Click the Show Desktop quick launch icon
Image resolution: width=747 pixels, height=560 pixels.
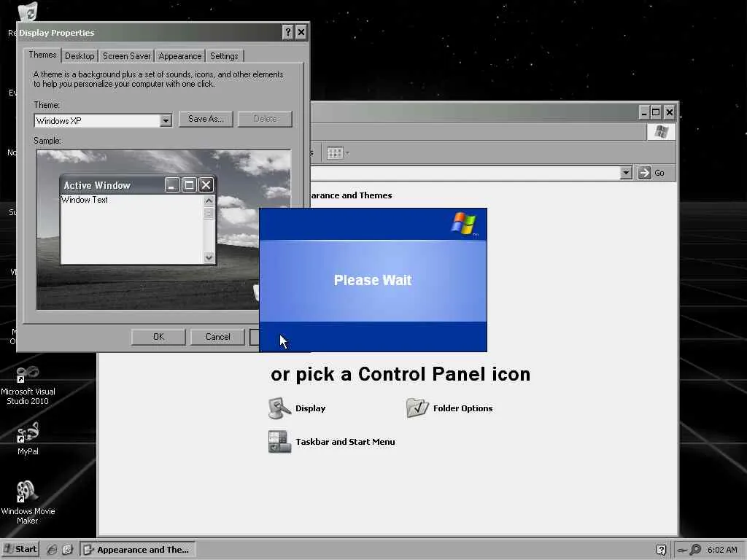click(67, 550)
